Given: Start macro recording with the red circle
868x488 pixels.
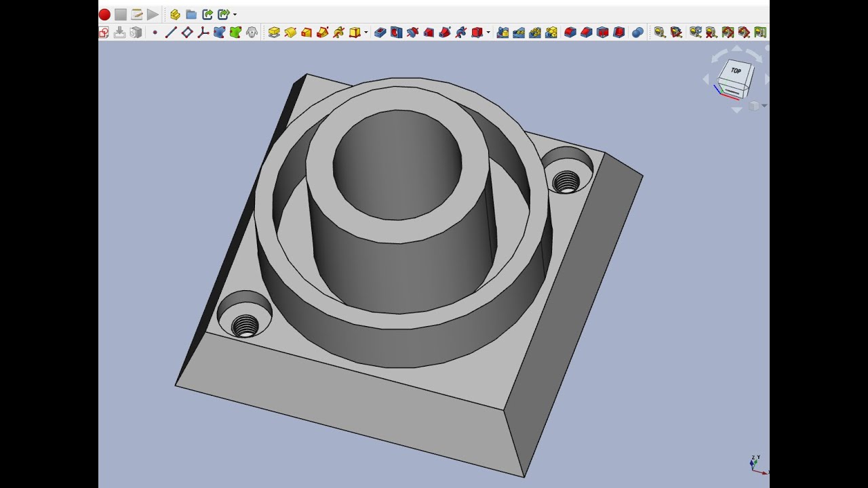Looking at the screenshot, I should pos(104,14).
